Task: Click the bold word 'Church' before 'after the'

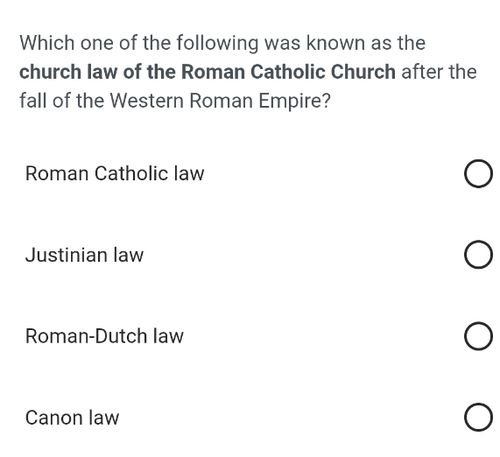Action: pos(363,72)
